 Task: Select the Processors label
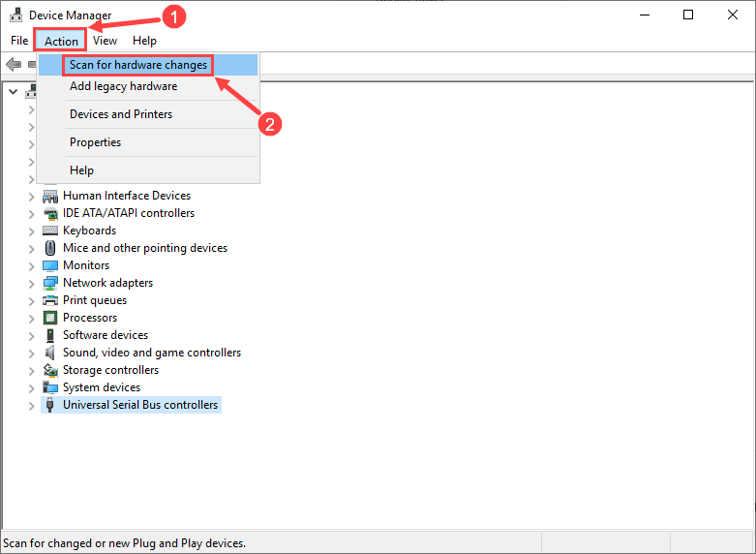tap(90, 318)
